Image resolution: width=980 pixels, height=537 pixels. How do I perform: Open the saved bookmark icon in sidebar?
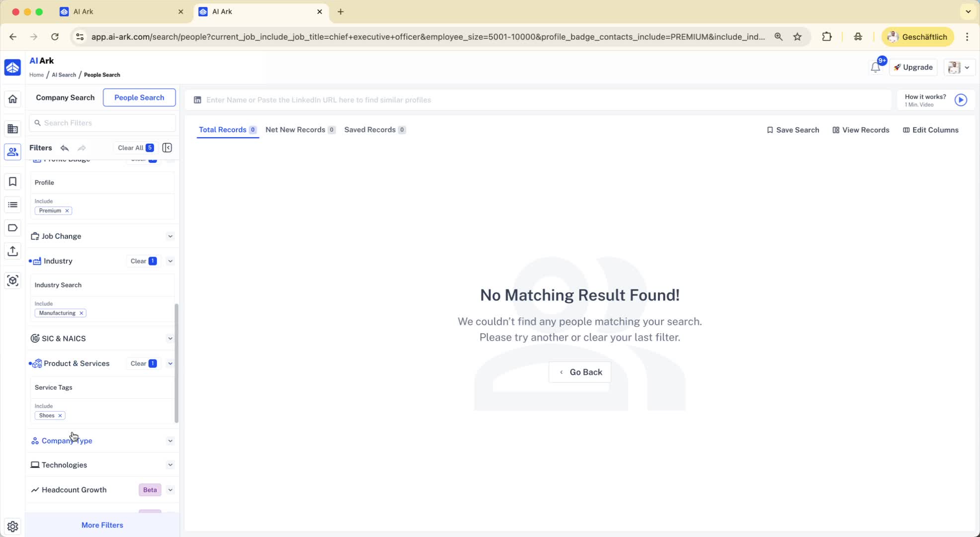(12, 182)
